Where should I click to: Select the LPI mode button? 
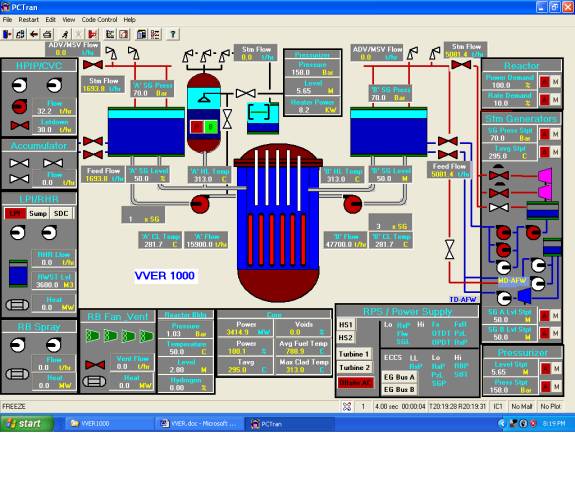pos(15,213)
